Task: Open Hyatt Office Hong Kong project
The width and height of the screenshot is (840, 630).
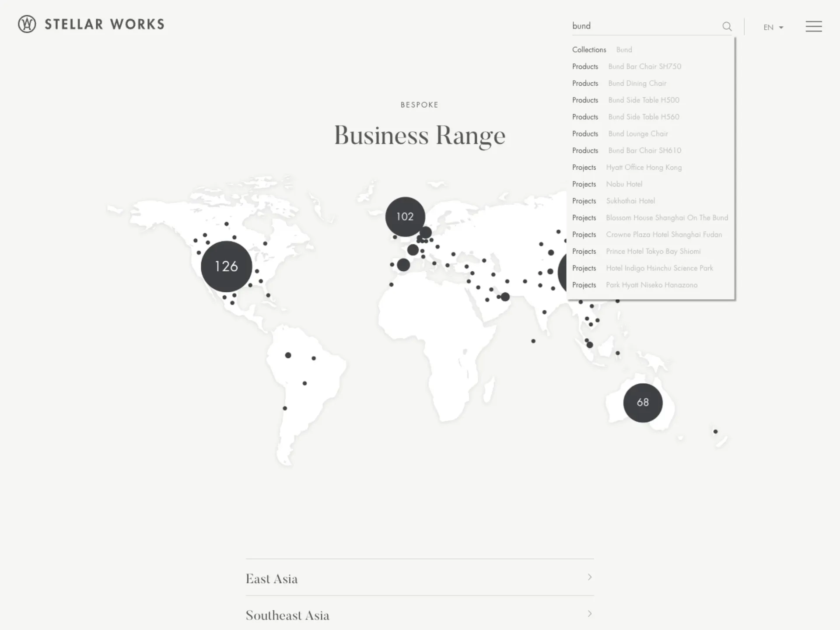Action: coord(644,168)
